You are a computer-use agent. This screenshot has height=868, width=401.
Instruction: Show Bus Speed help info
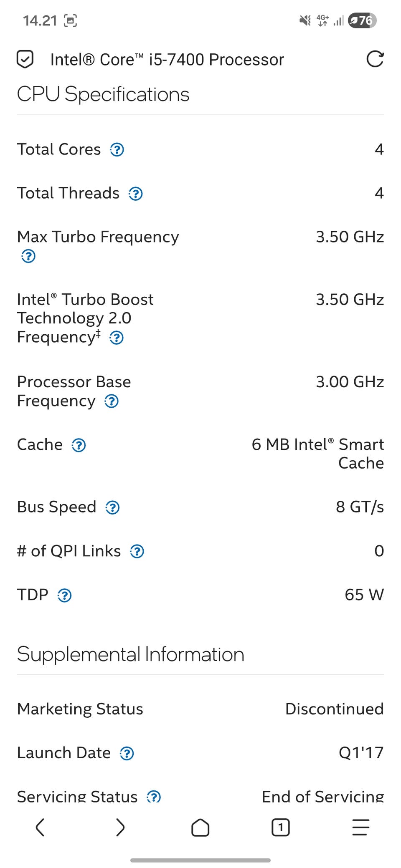point(112,507)
